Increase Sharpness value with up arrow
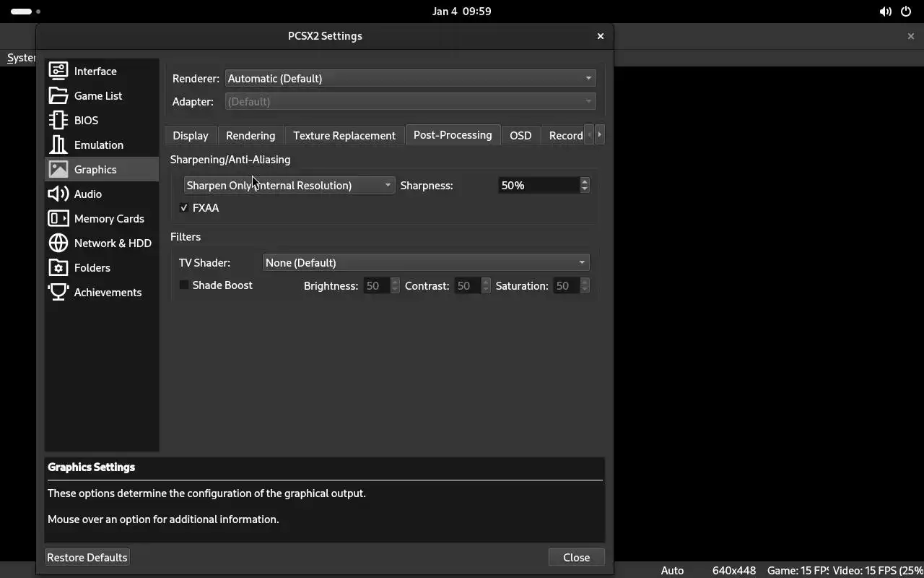 point(585,181)
